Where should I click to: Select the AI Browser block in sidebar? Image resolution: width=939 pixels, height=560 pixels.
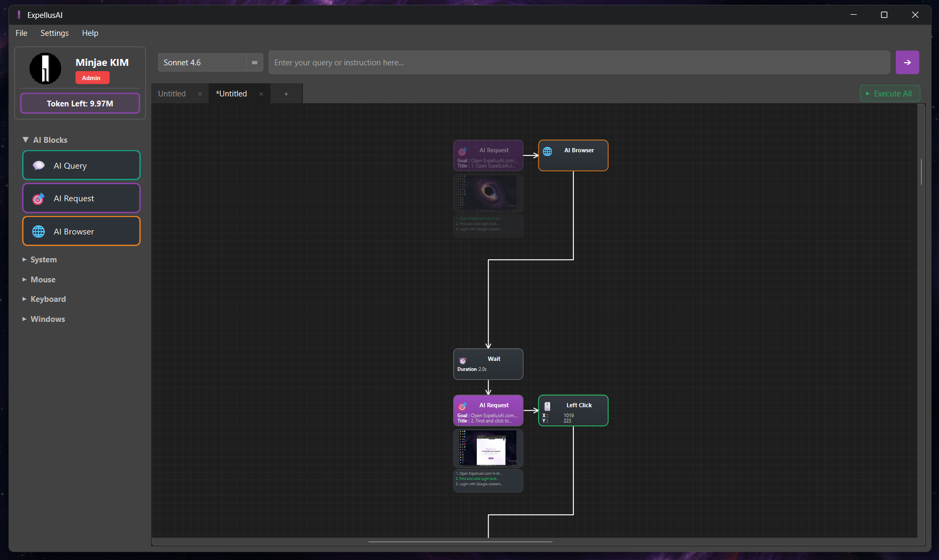[x=81, y=231]
